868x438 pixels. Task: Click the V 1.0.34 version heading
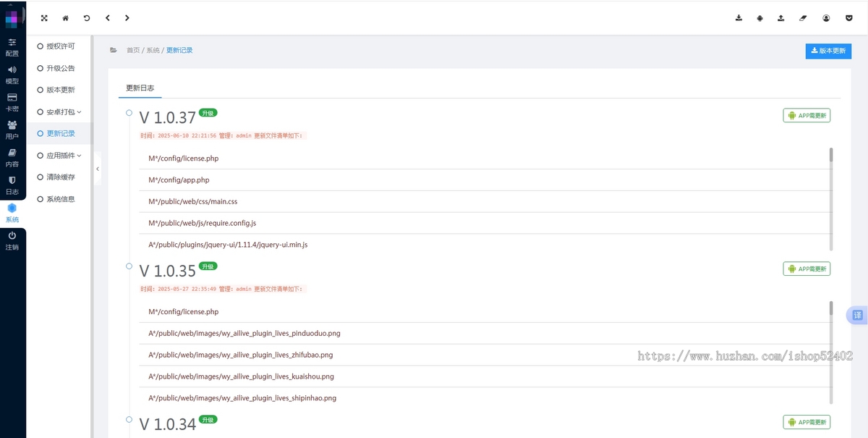pyautogui.click(x=168, y=425)
